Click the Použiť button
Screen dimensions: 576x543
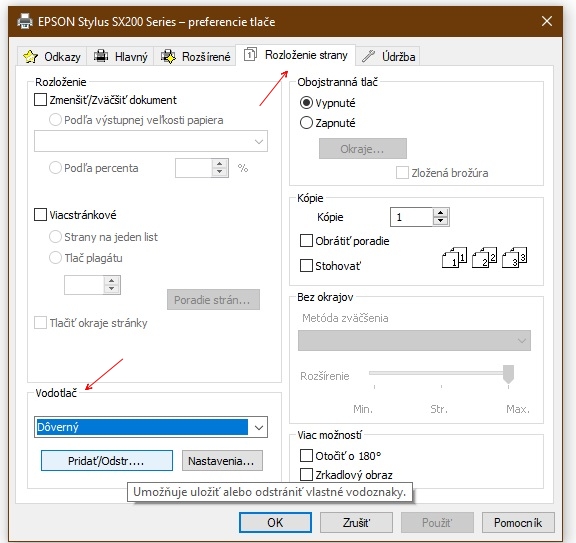click(437, 522)
